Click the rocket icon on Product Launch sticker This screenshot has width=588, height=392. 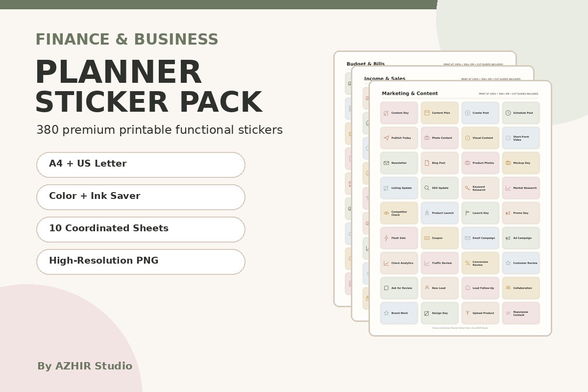pyautogui.click(x=427, y=213)
